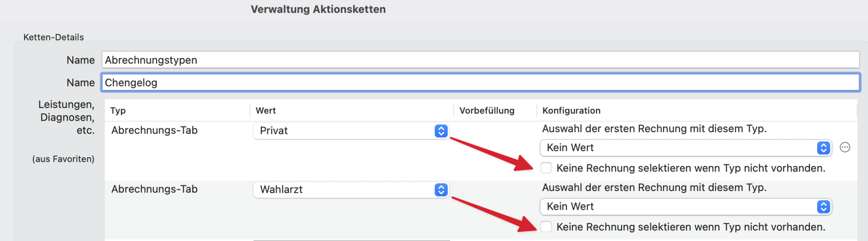Select the Vorbefüllung column header

coord(487,111)
